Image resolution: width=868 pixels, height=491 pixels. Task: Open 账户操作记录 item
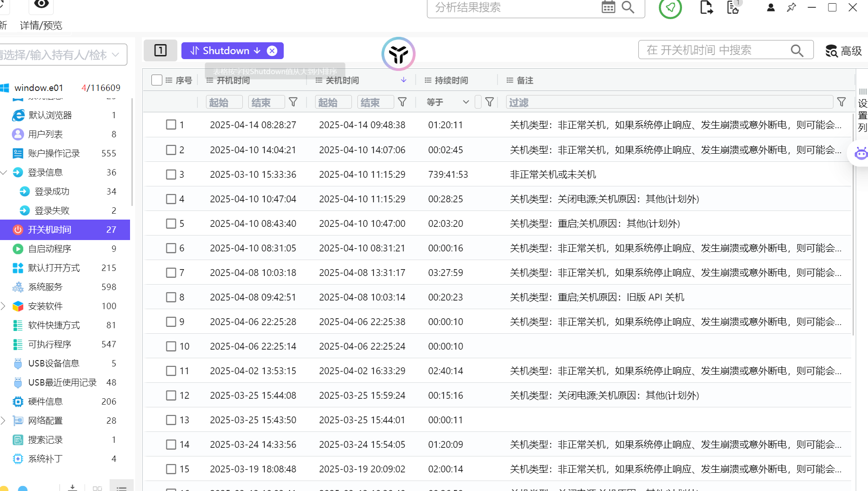pos(65,154)
